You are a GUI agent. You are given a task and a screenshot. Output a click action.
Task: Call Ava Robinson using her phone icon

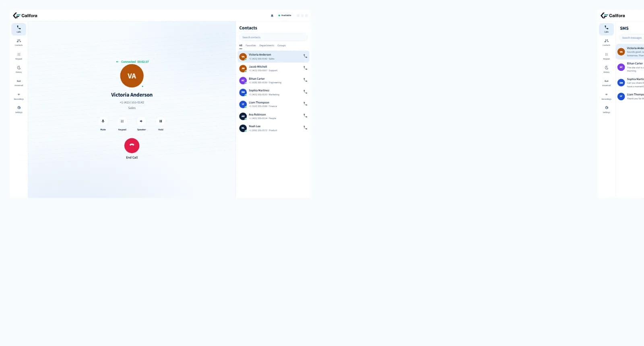[305, 116]
